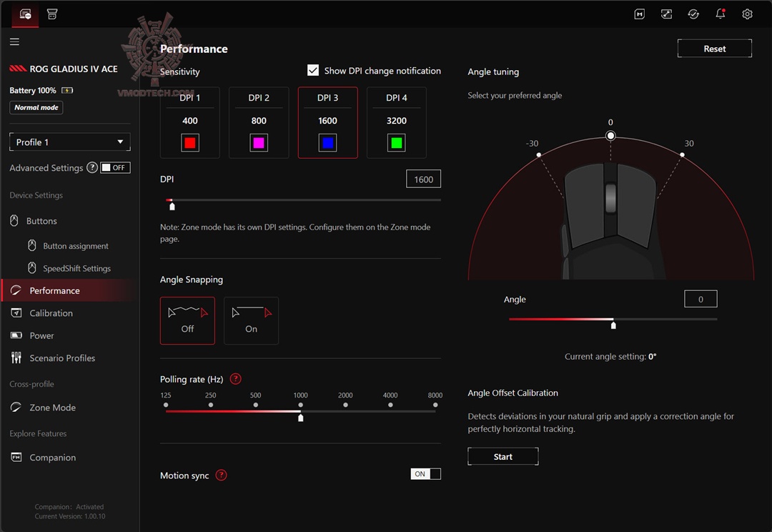Set polling rate to 8000 Hz dot

point(435,405)
